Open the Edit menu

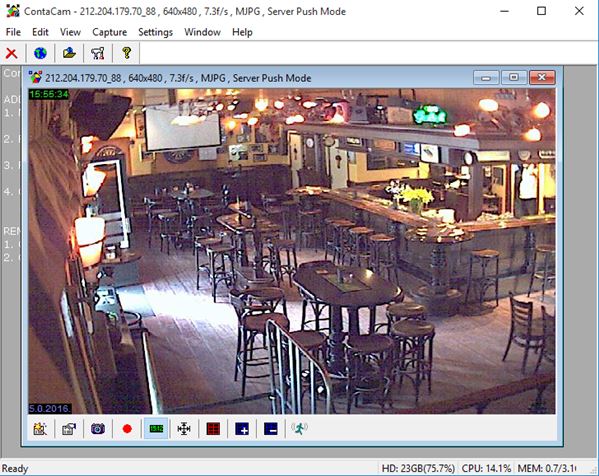coord(40,32)
